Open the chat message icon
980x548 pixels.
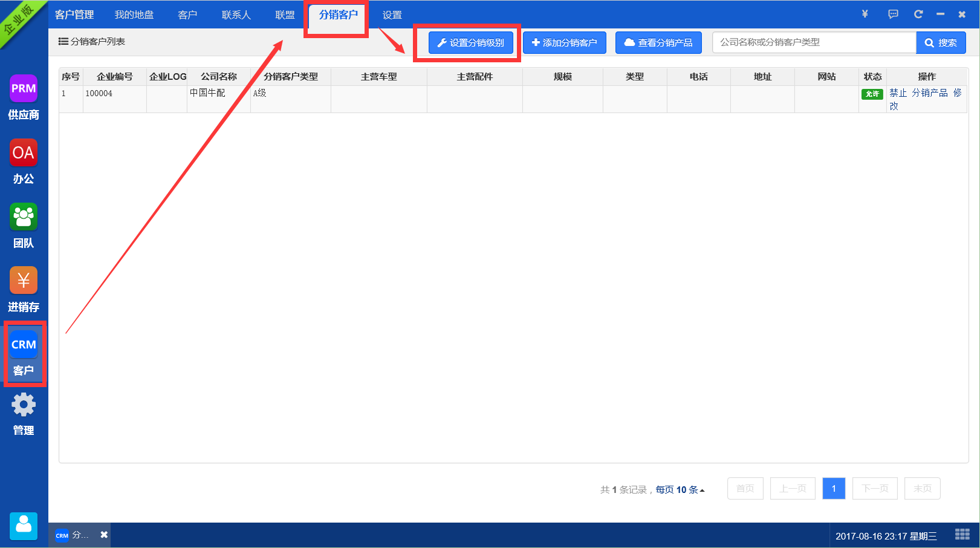[x=893, y=14]
